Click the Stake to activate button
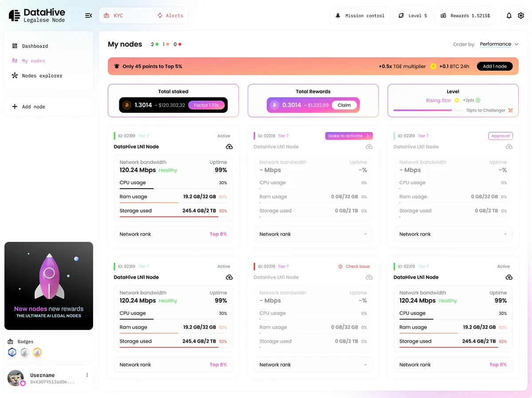 [x=349, y=136]
